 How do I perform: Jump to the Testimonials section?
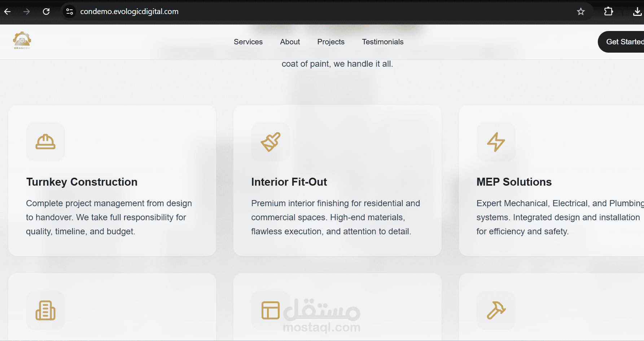(x=382, y=42)
